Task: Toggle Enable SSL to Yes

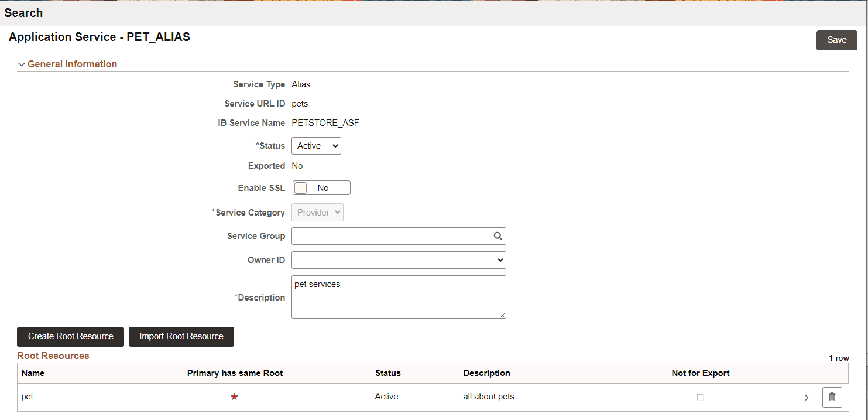Action: click(321, 187)
